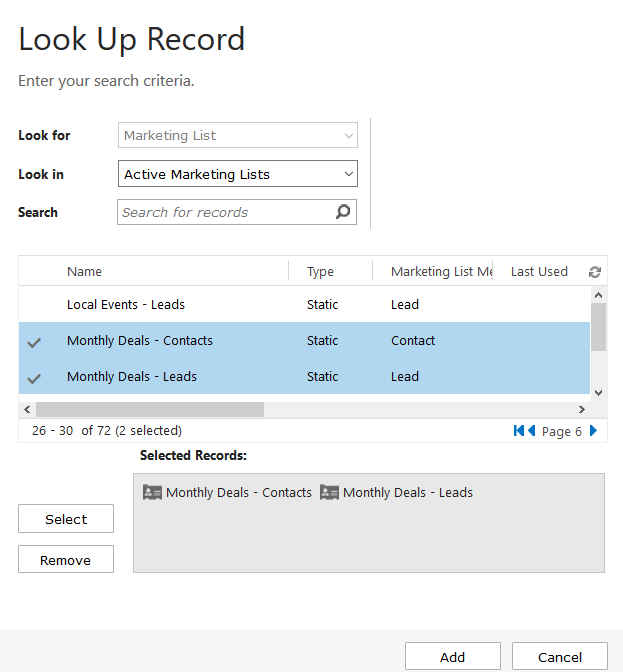623x672 pixels.
Task: Click the Add button
Action: click(x=452, y=657)
